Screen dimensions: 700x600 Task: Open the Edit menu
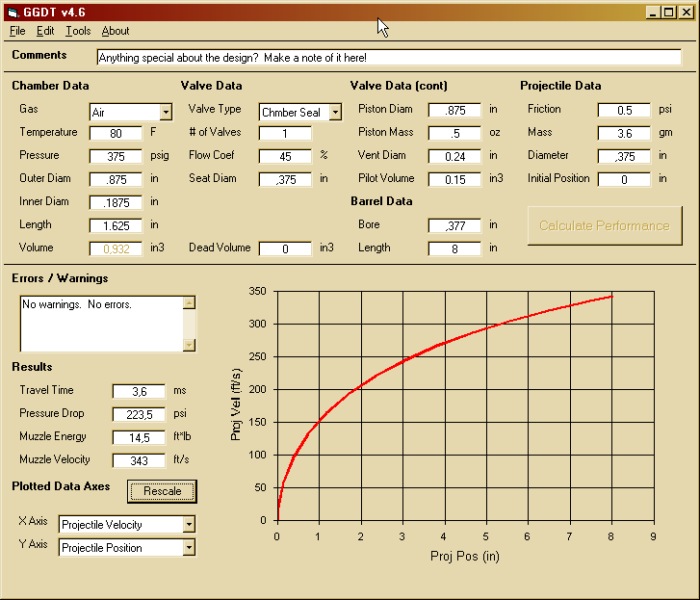(45, 31)
